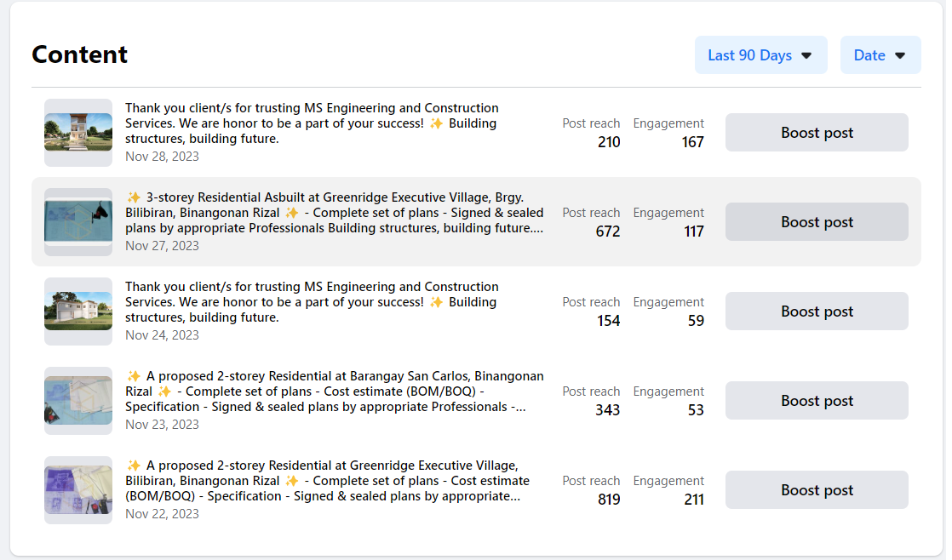Open the Nov 23 San Carlos thumbnail
Screen dimensions: 952x560
click(x=78, y=401)
